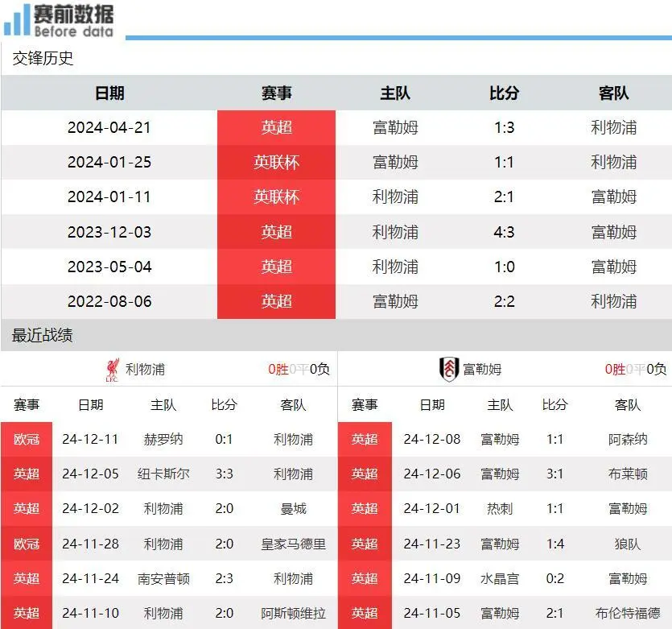Select head-to-head date 2023-05-04
This screenshot has height=629, width=672.
coord(109,267)
